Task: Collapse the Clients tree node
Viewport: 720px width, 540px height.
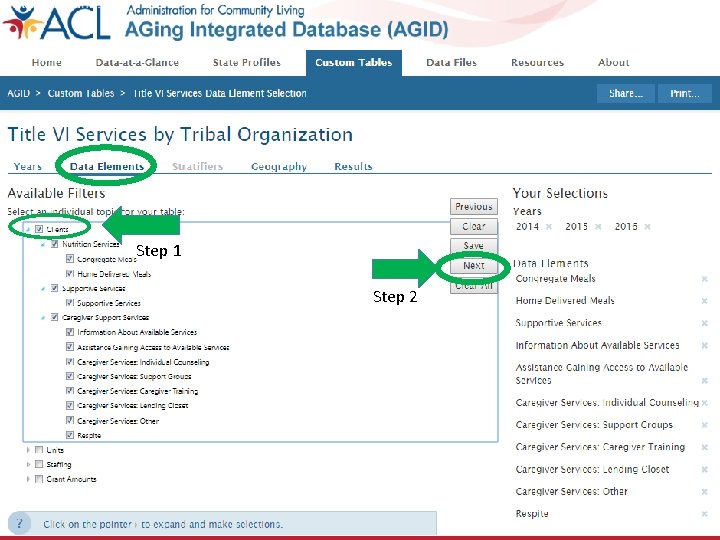Action: [28, 229]
